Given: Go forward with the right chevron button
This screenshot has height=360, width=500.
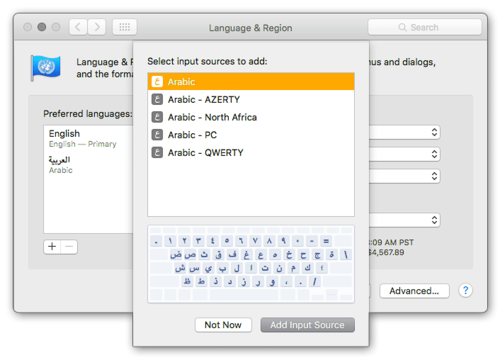Looking at the screenshot, I should coord(97,27).
